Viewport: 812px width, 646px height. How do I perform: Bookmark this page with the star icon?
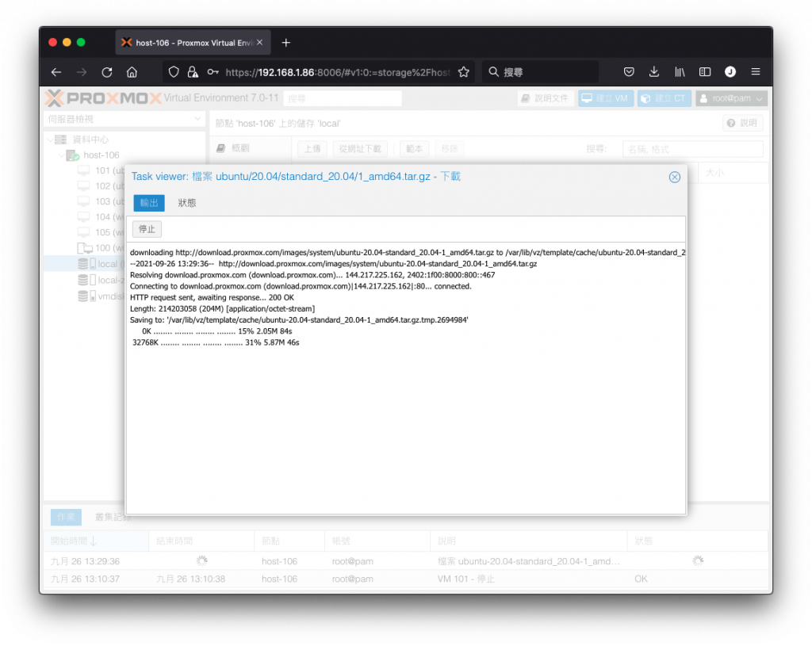pyautogui.click(x=463, y=72)
